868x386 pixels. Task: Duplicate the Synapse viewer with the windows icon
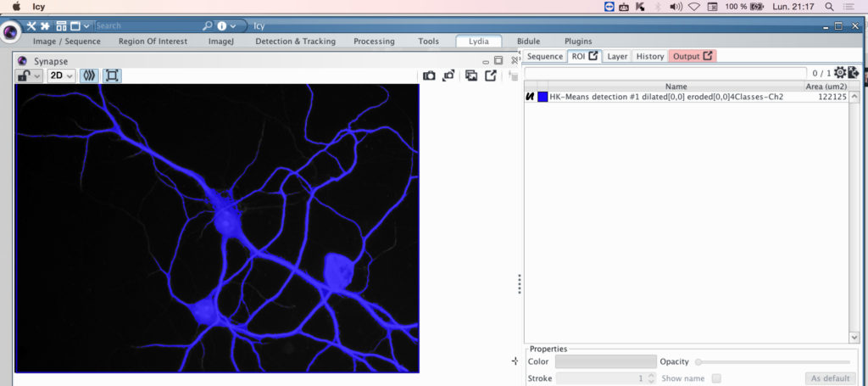point(471,76)
